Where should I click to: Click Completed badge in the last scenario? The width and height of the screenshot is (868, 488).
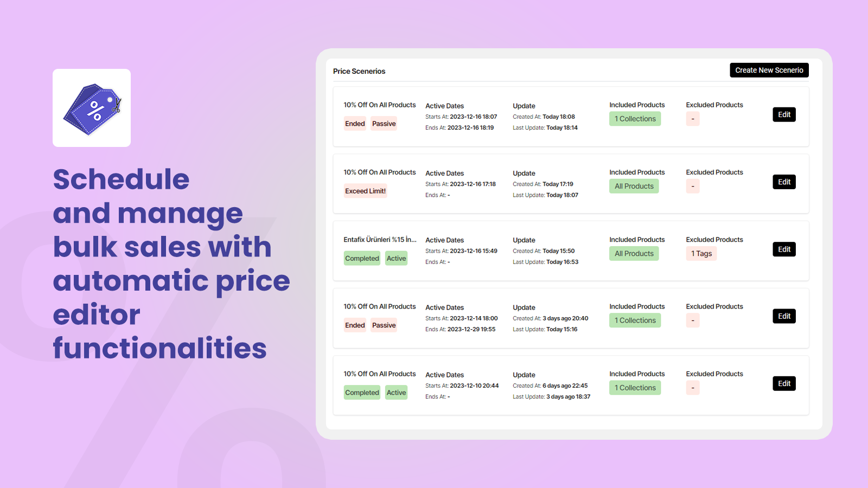pos(362,393)
